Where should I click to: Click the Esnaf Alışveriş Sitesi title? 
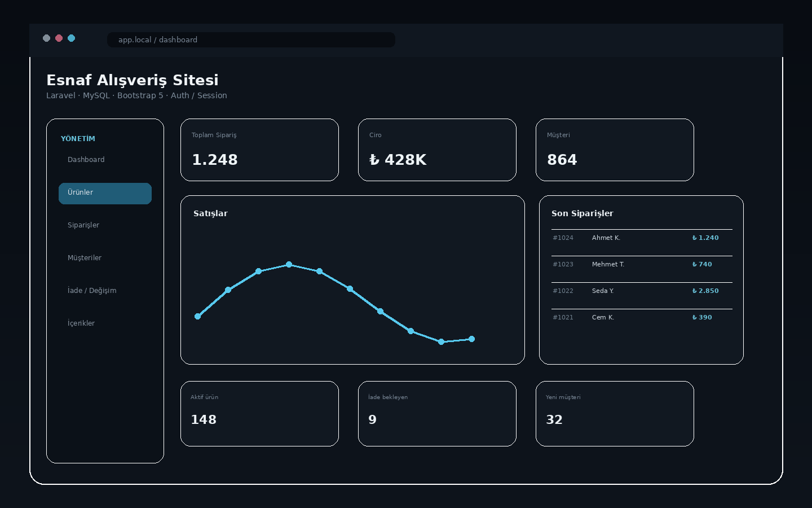point(133,80)
